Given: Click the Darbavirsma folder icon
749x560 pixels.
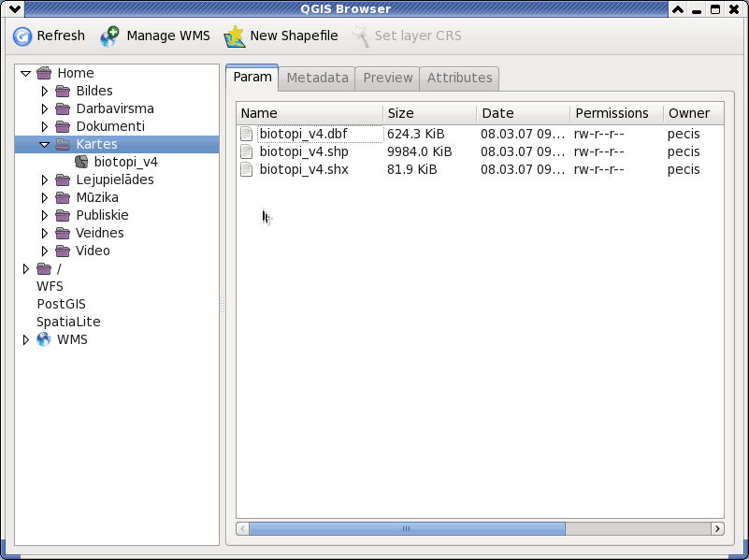Looking at the screenshot, I should click(63, 108).
